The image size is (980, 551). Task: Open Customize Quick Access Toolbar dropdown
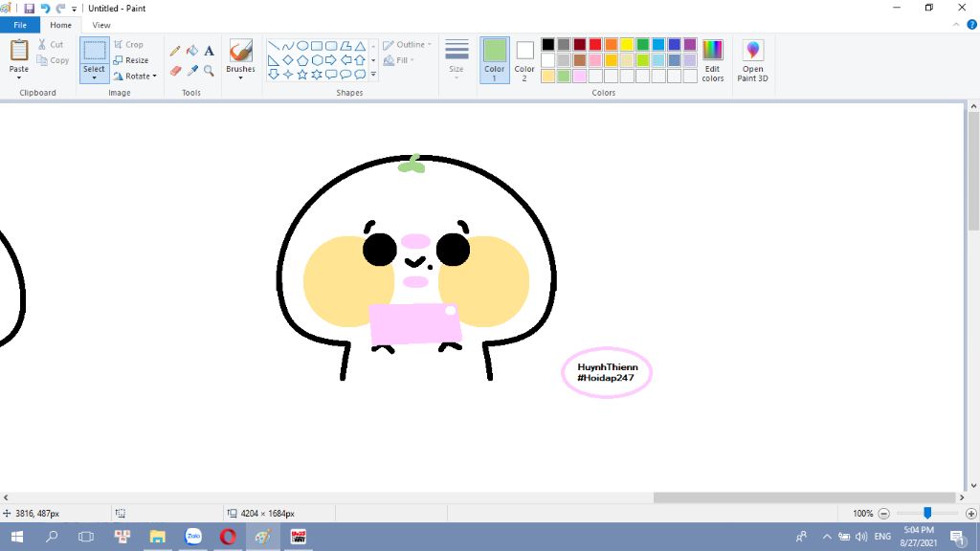coord(74,9)
